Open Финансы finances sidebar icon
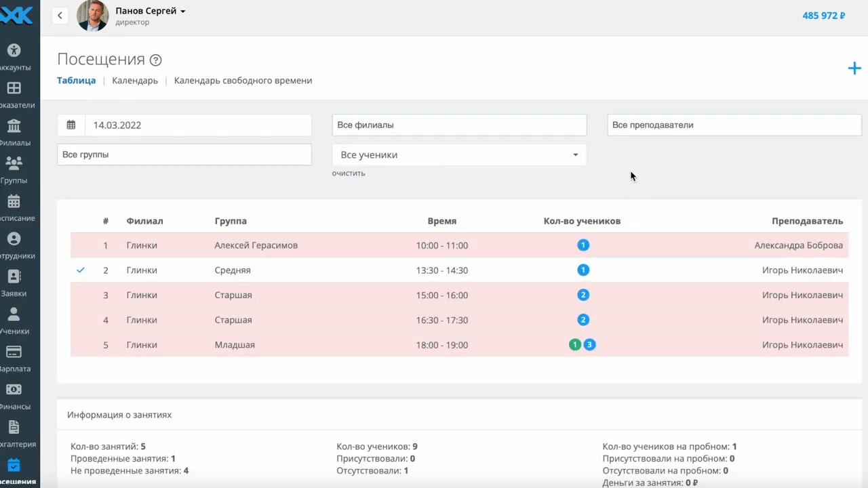 point(14,390)
